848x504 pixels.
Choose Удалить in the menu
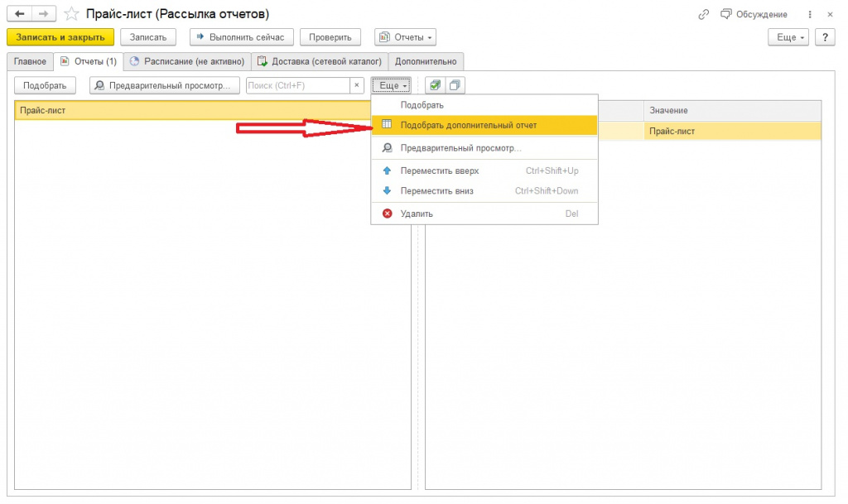coord(484,214)
